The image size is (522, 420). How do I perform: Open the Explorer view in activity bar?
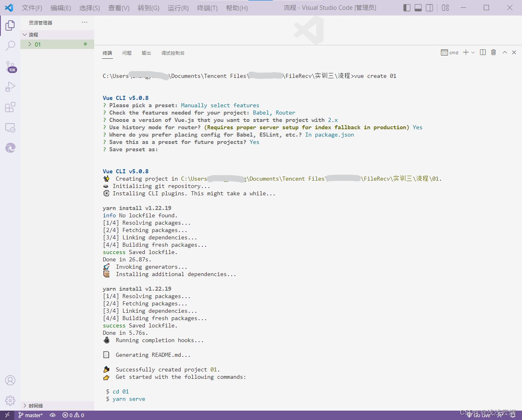10,25
